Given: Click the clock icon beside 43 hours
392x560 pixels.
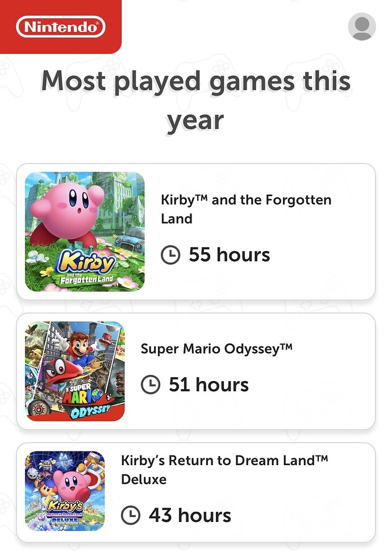Looking at the screenshot, I should 131,515.
